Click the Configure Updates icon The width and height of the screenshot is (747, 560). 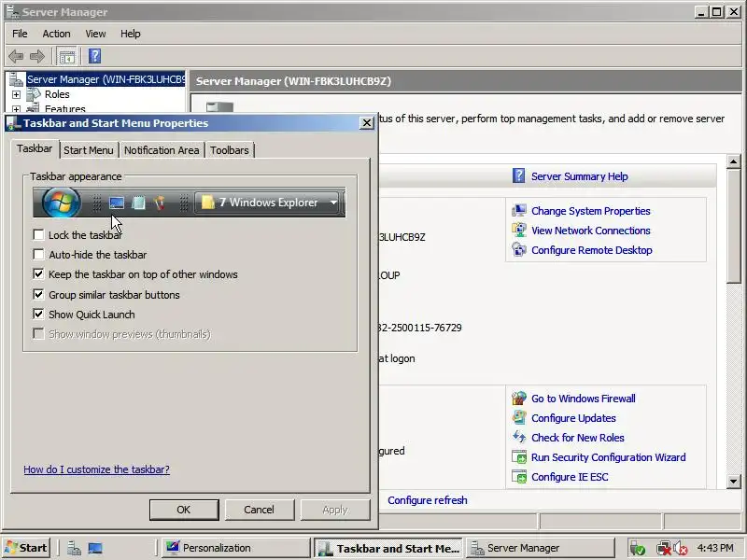pos(519,417)
